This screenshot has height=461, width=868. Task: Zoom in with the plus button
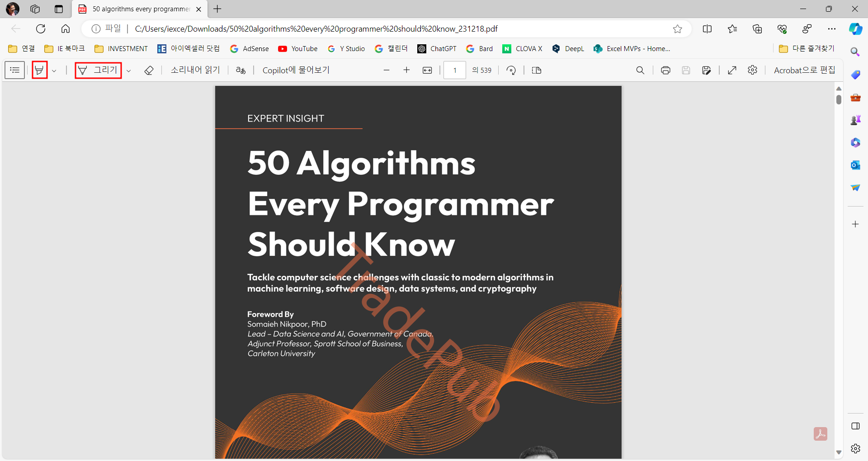[x=406, y=70]
